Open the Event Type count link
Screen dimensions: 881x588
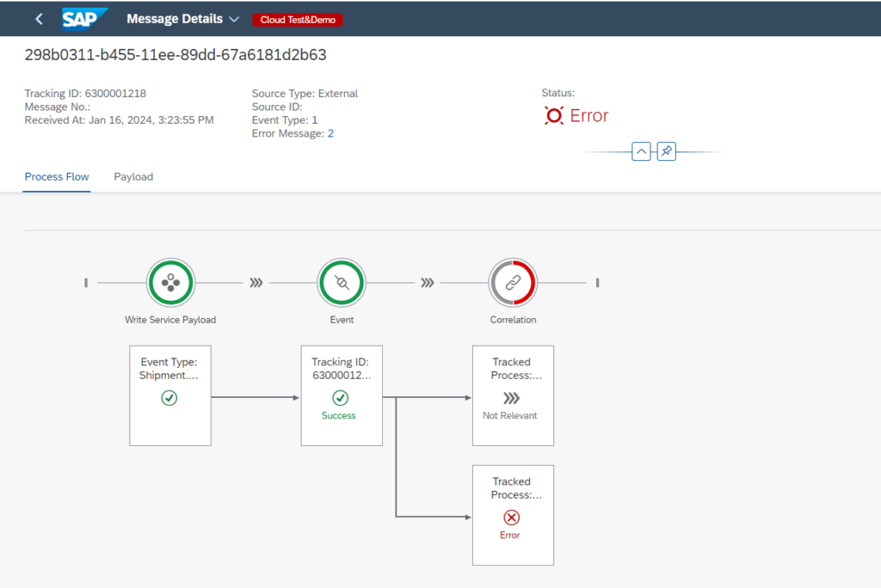[315, 120]
